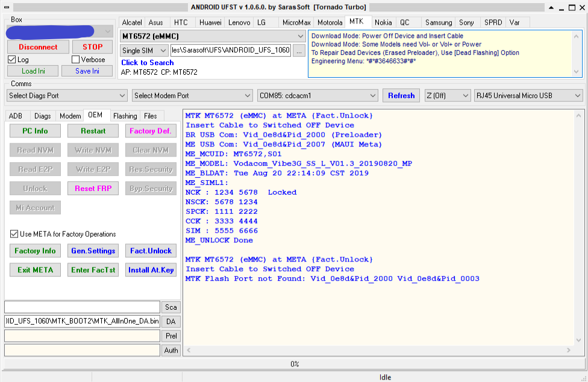588x382 pixels.
Task: Click the Enter FacTst button
Action: click(x=93, y=270)
